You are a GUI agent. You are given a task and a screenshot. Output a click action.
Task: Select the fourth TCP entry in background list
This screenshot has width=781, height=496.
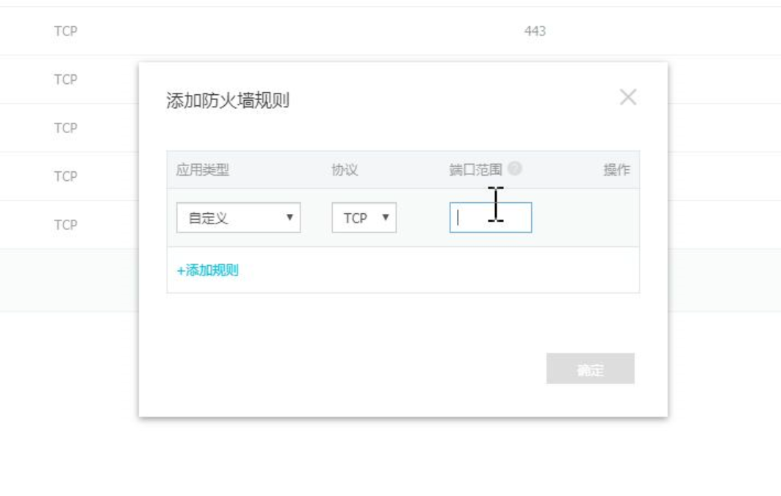click(66, 177)
